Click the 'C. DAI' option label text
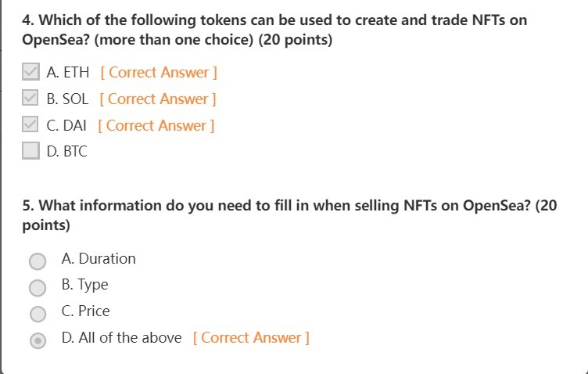Viewport: 588px width, 374px height. pos(66,126)
